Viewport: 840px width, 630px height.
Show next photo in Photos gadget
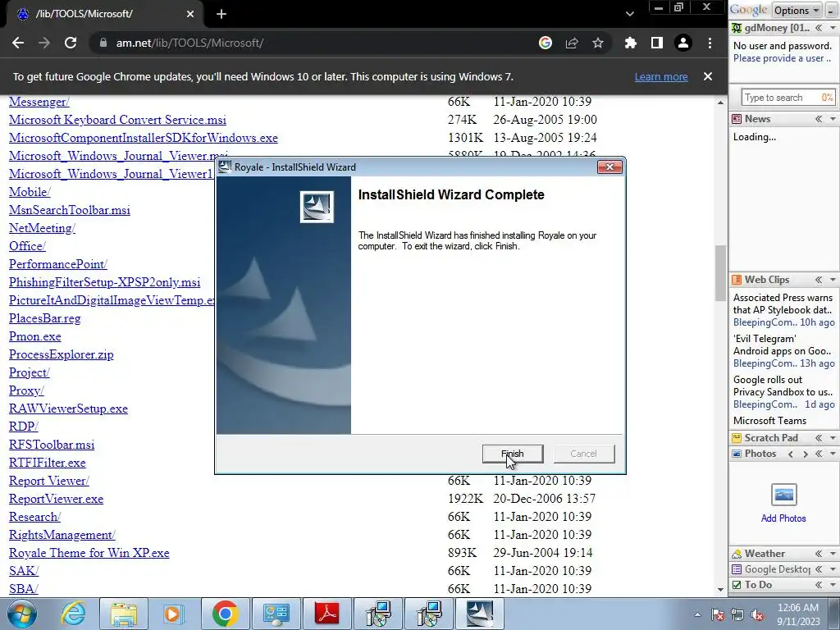pos(806,454)
